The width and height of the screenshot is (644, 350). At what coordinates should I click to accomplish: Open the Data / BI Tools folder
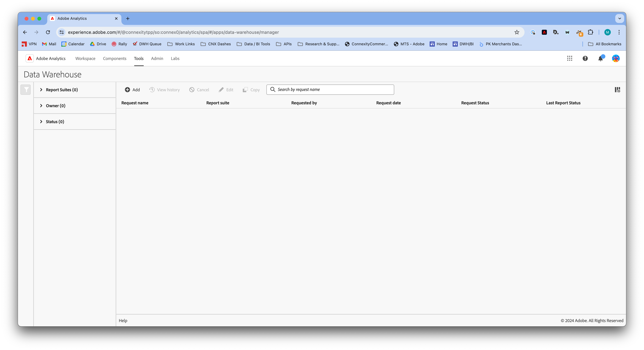point(253,44)
